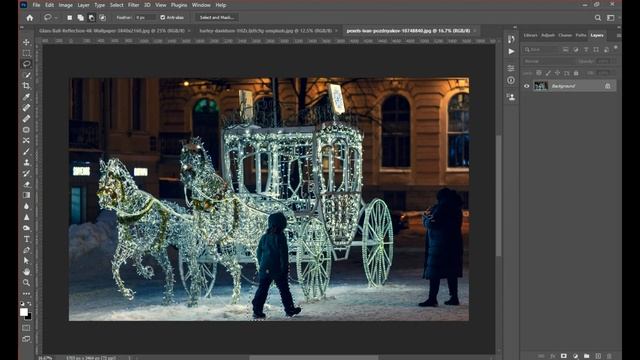
Task: Open the layer filter Kind dropdown
Action: [x=541, y=49]
